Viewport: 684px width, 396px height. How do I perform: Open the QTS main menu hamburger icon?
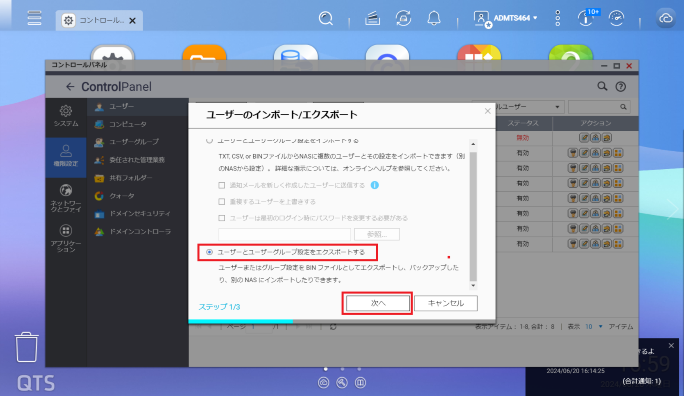coord(34,18)
